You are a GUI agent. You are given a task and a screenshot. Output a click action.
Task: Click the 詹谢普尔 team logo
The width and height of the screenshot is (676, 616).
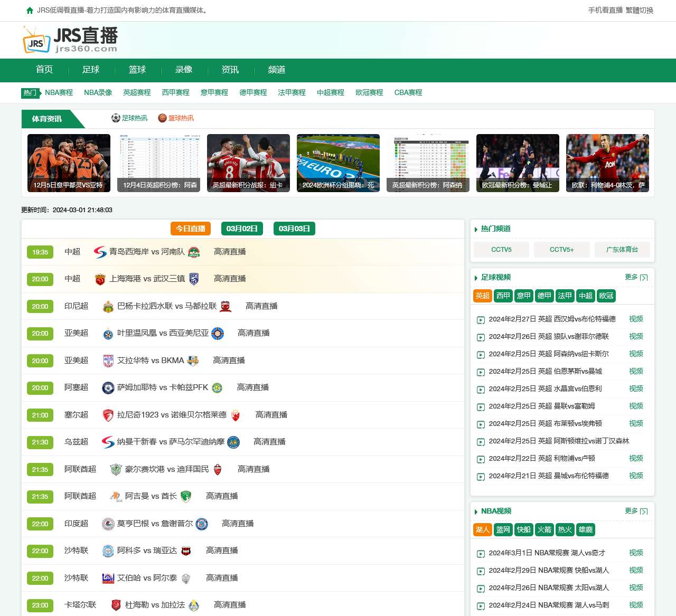202,524
